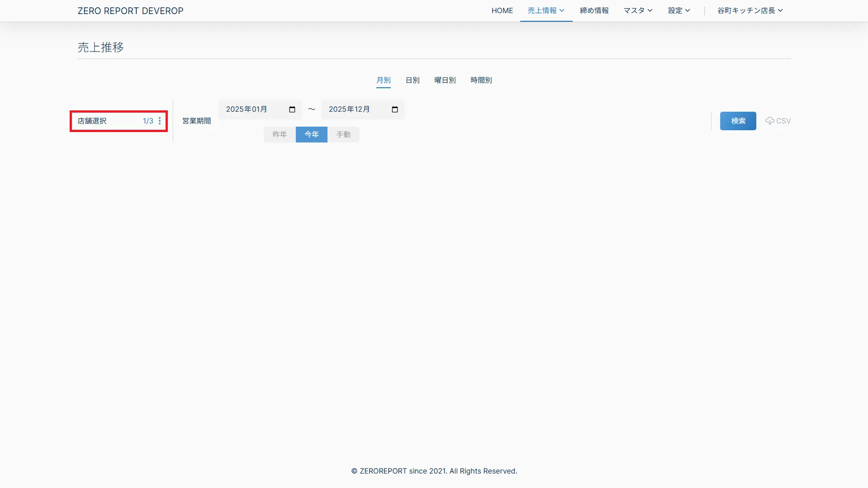
Task: Switch to the 日別 tab
Action: pos(412,80)
